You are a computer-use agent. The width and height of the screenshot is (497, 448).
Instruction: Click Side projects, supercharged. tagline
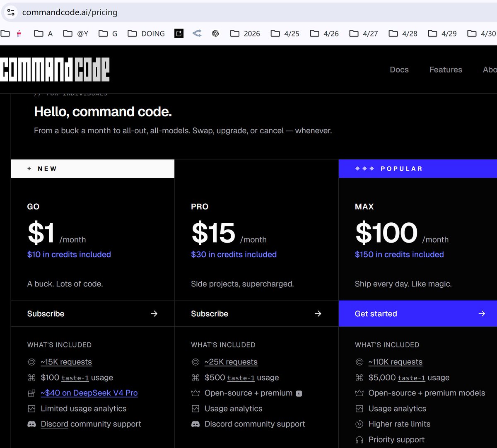[x=242, y=284]
